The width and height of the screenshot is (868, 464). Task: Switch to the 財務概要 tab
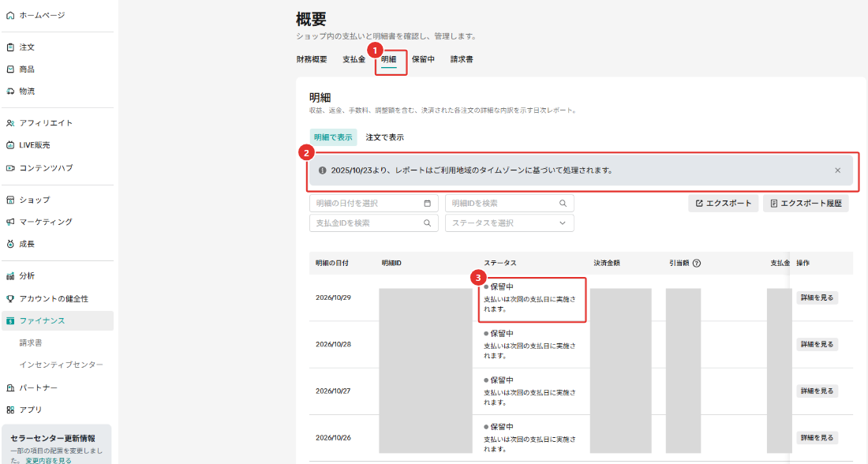312,59
